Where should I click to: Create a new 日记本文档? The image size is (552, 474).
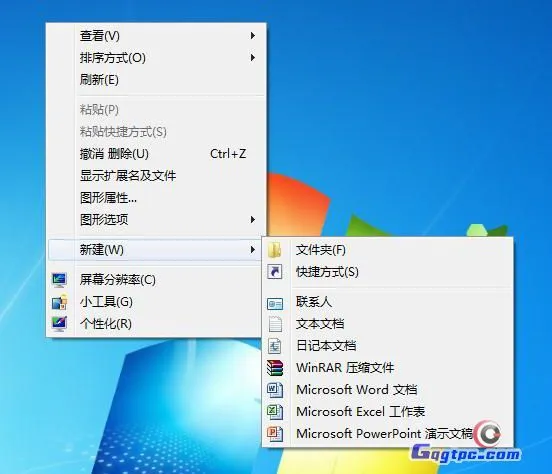pos(388,346)
